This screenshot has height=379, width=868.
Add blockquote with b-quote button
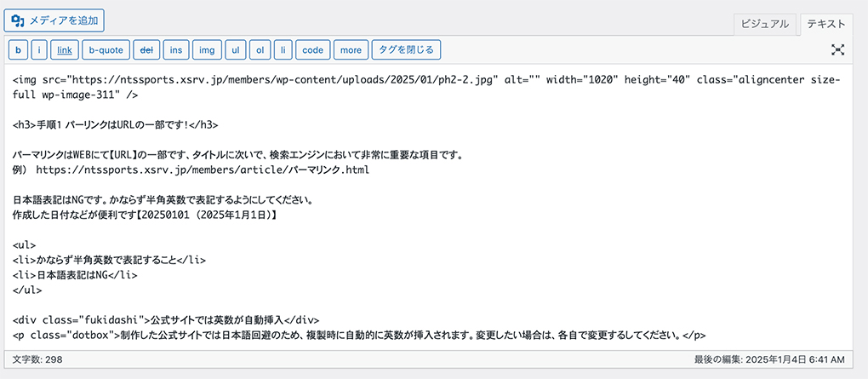[106, 50]
